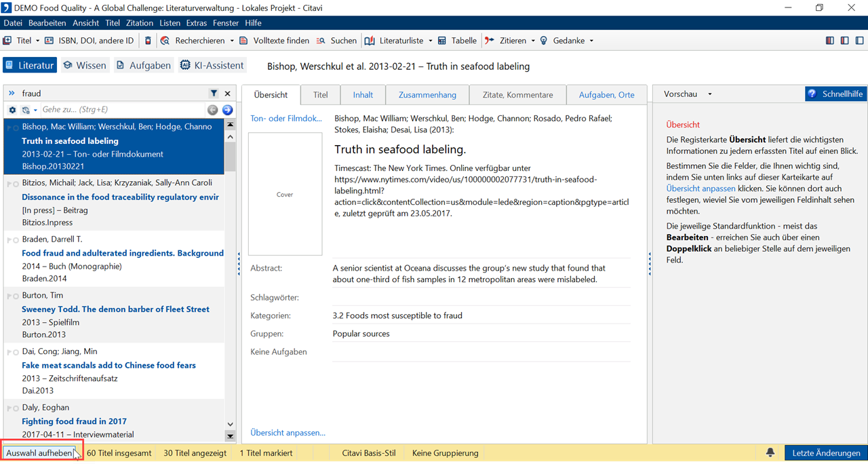This screenshot has height=464, width=868.
Task: Open the KI-Assistent workspace
Action: (x=212, y=66)
